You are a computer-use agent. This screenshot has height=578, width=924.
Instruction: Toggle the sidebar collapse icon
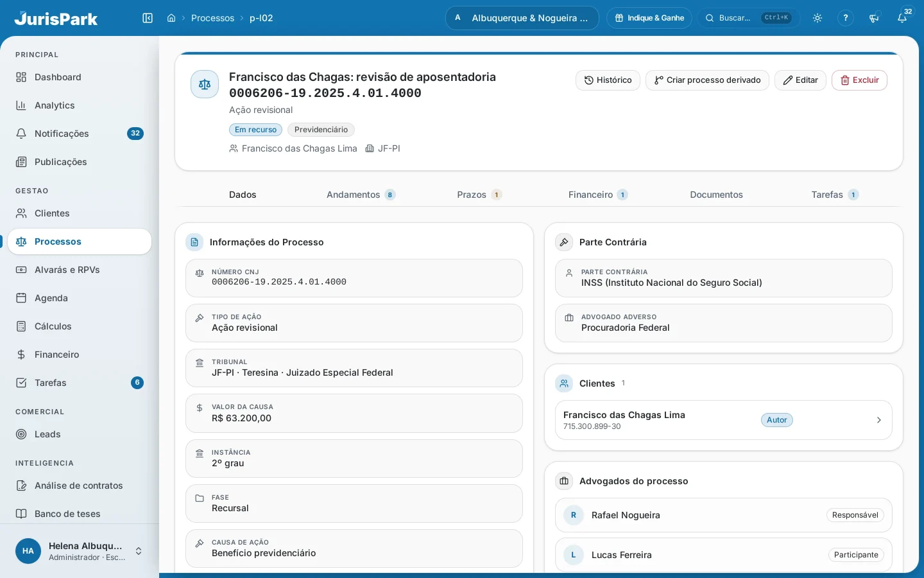tap(148, 18)
